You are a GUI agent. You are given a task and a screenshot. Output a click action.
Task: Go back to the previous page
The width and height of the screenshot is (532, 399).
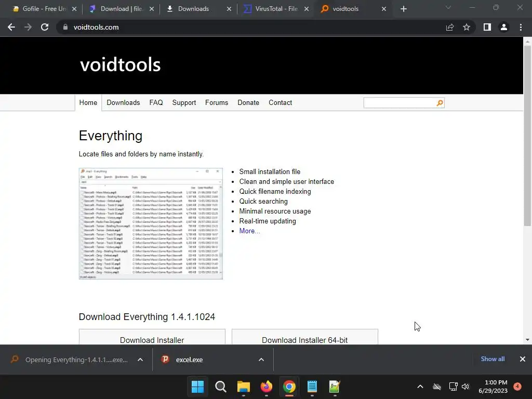11,27
